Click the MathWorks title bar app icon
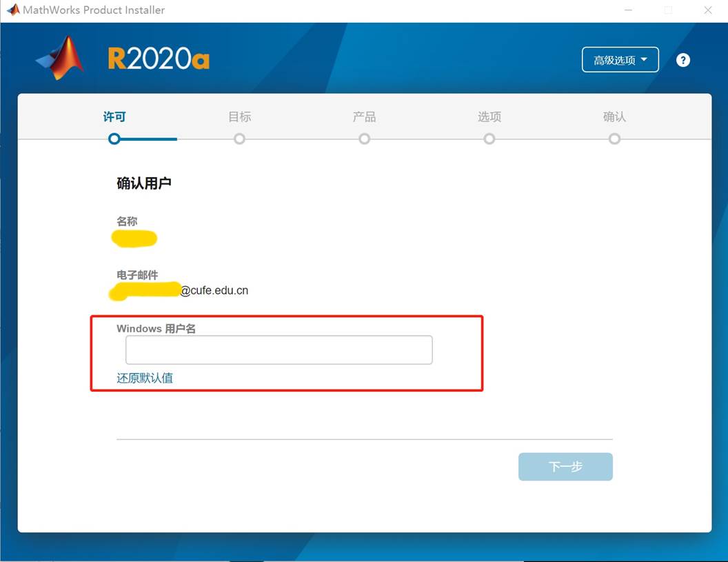This screenshot has height=562, width=728. [13, 10]
